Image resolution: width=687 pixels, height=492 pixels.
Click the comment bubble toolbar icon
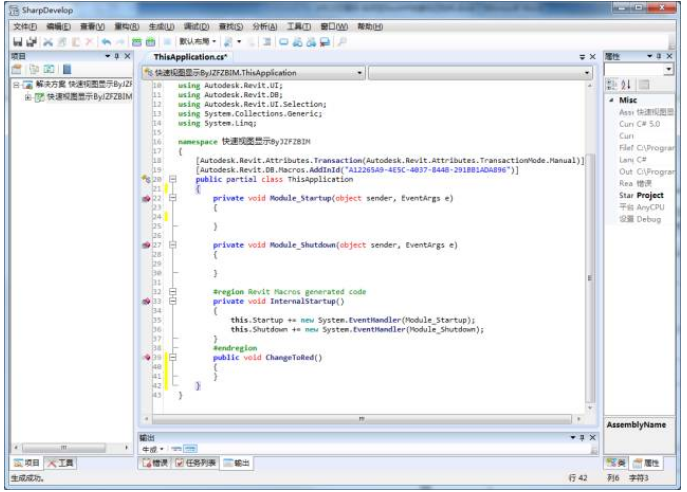click(x=284, y=42)
